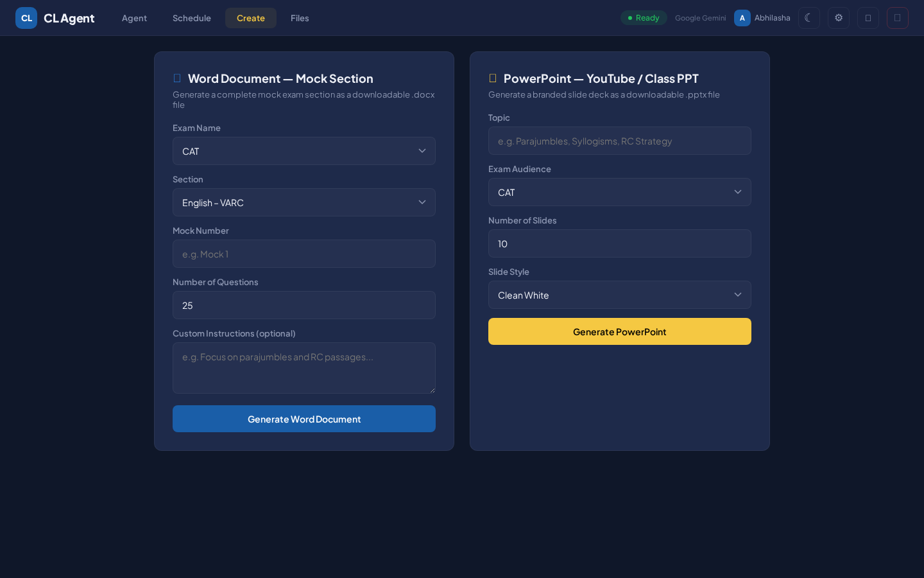Click the square icon next to the settings gear
The width and height of the screenshot is (924, 578).
tap(868, 18)
